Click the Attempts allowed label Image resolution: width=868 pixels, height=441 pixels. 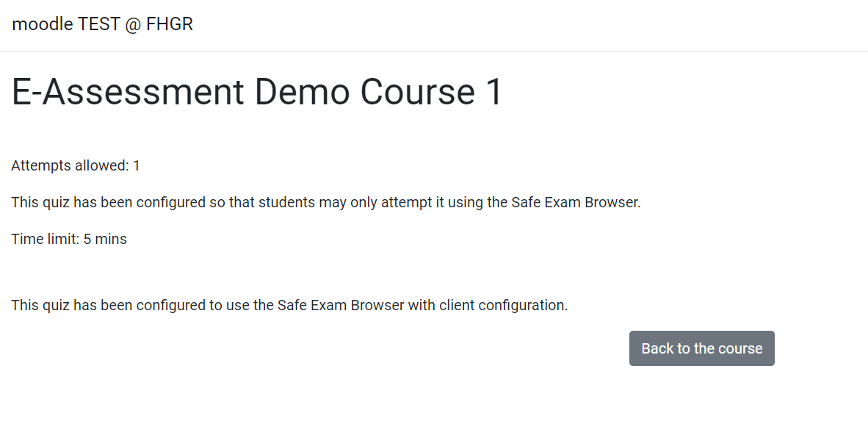pos(70,165)
